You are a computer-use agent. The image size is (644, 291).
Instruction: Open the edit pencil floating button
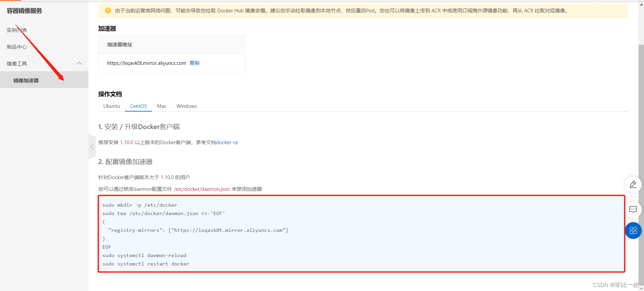(x=633, y=184)
